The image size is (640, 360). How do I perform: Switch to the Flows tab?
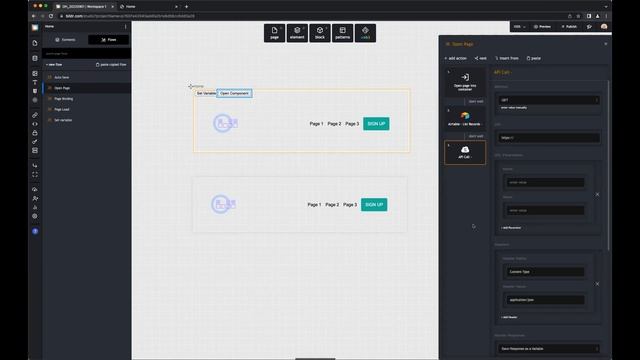(x=109, y=40)
